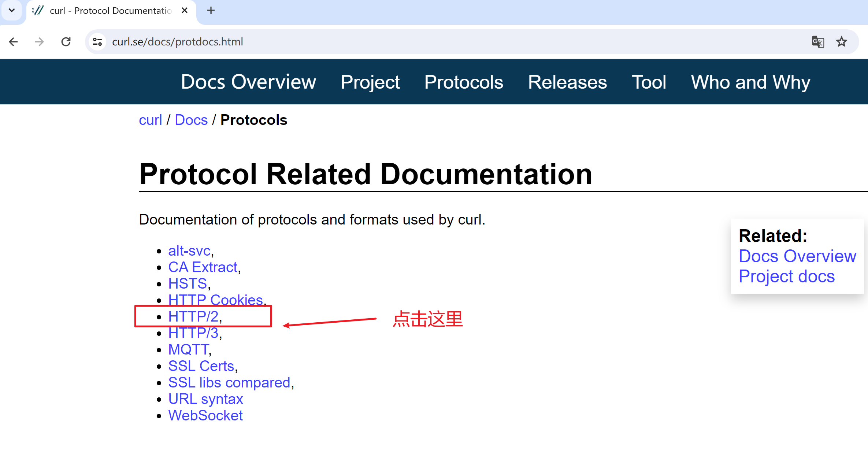868x475 pixels.
Task: Open the alt-svc documentation link
Action: pyautogui.click(x=189, y=251)
